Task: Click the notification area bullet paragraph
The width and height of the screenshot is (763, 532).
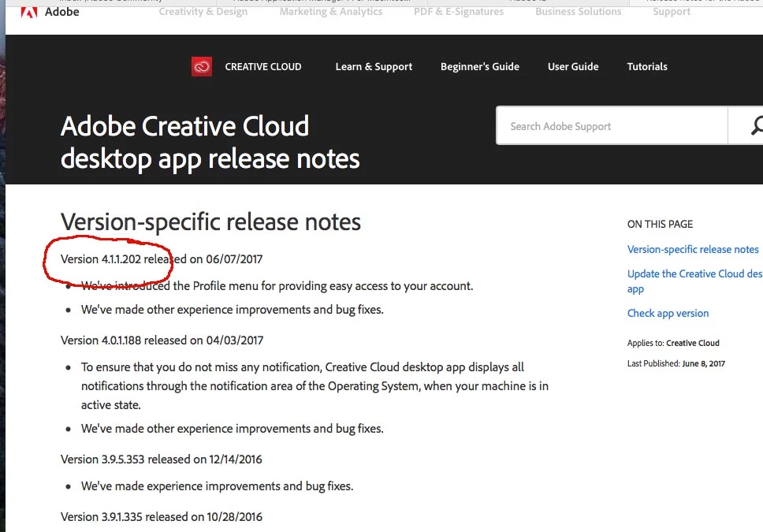Action: [x=315, y=385]
